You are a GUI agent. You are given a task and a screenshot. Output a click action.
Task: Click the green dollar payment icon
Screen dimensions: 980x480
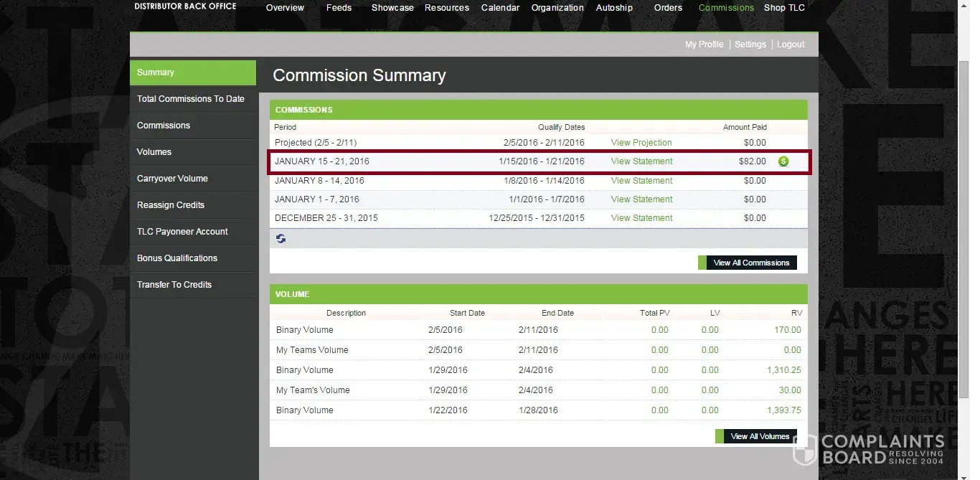[x=783, y=161]
